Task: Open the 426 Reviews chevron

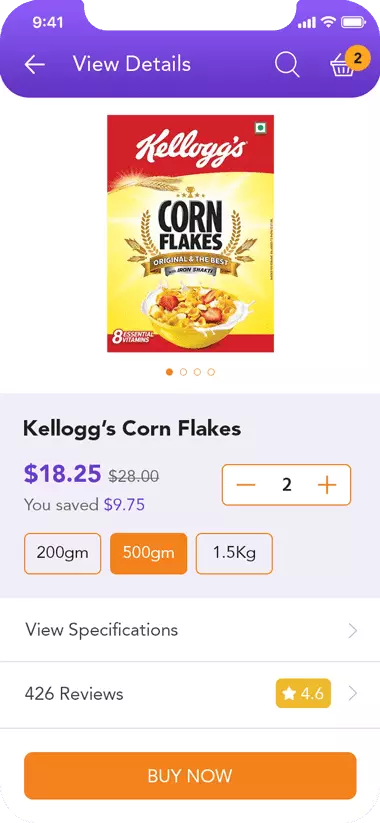Action: [353, 694]
